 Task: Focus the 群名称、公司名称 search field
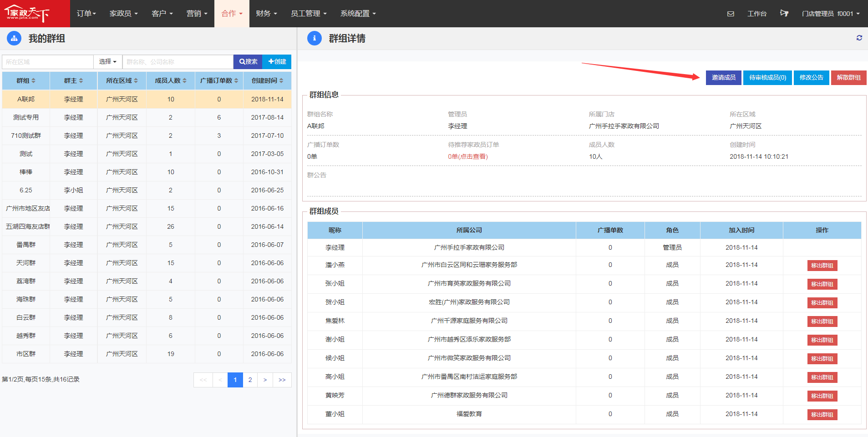coord(178,61)
